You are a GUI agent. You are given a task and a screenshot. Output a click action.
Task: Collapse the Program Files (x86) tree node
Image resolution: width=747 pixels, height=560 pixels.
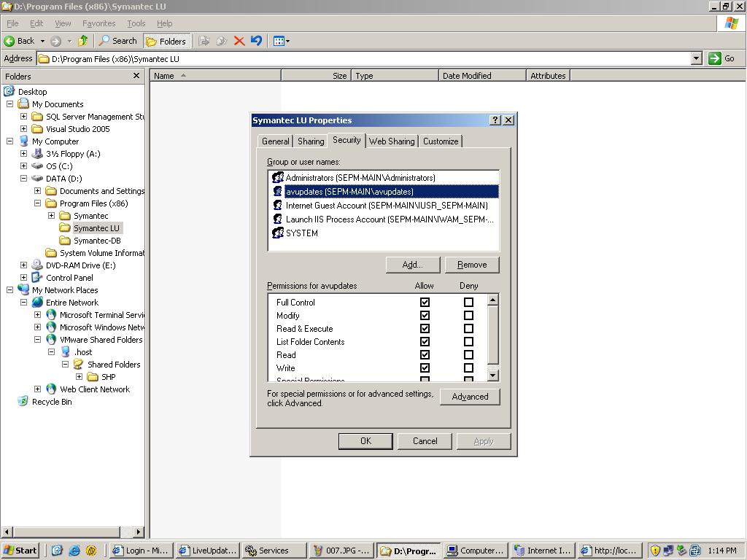[x=37, y=203]
